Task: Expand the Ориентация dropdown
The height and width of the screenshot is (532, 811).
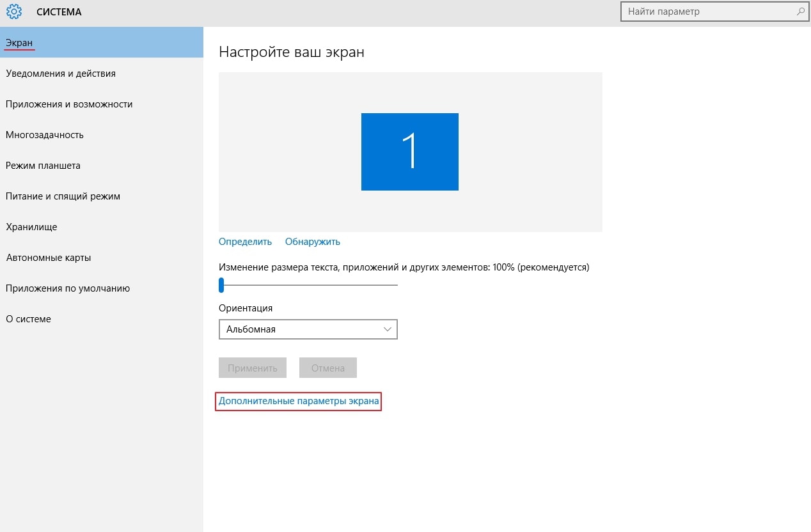Action: (x=308, y=329)
